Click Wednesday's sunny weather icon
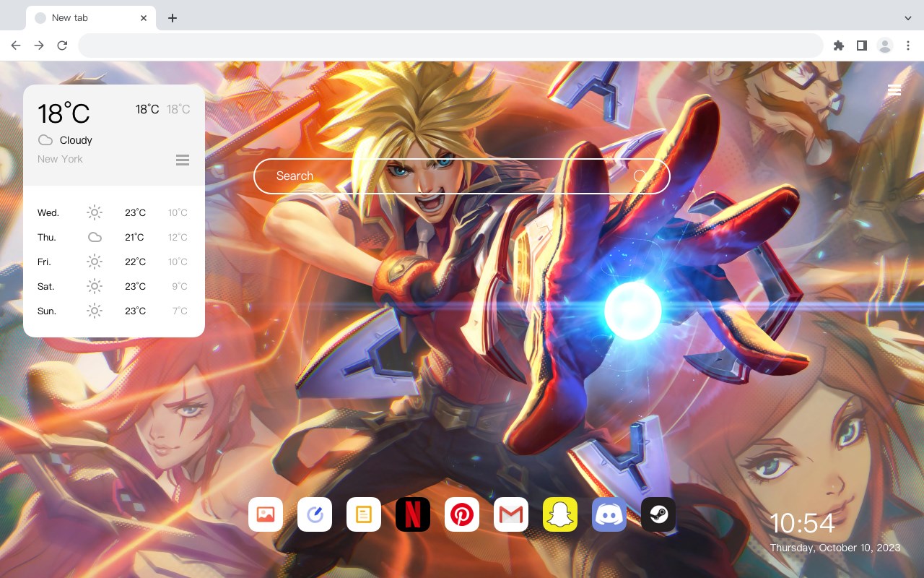The image size is (924, 578). click(95, 212)
